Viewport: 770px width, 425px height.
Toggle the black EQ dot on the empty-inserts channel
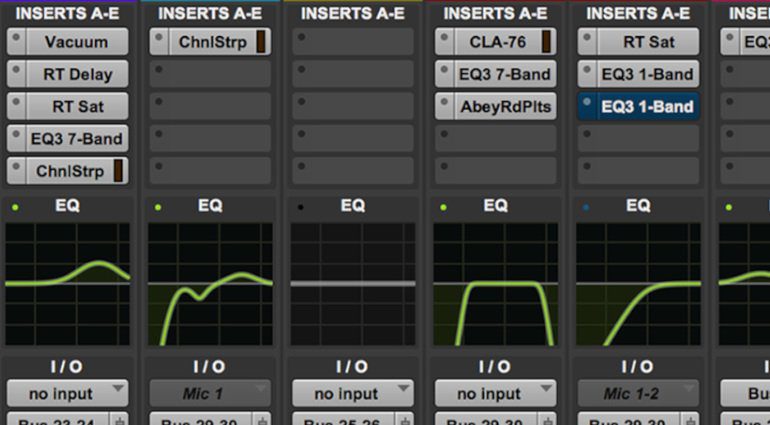[x=301, y=207]
